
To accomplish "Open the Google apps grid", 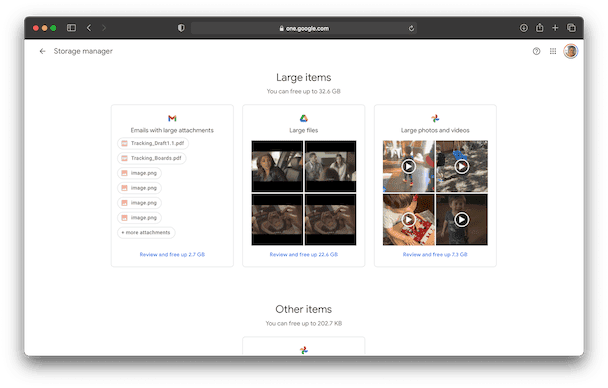I will coord(553,51).
